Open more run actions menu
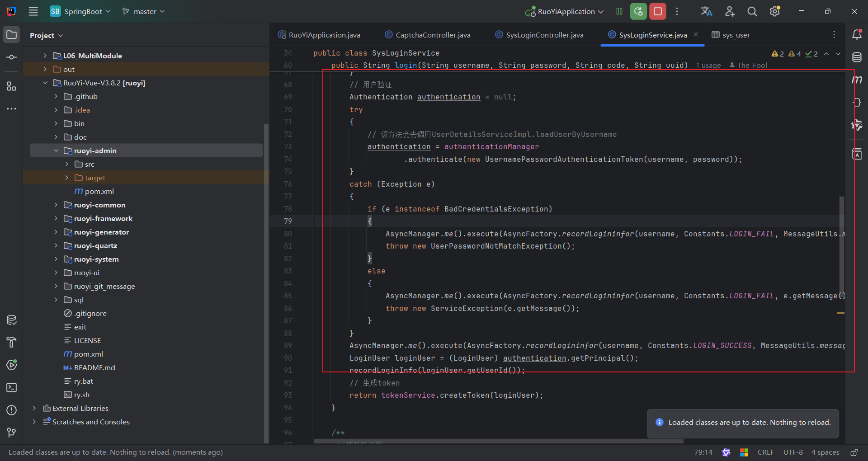This screenshot has width=868, height=461. (x=677, y=11)
